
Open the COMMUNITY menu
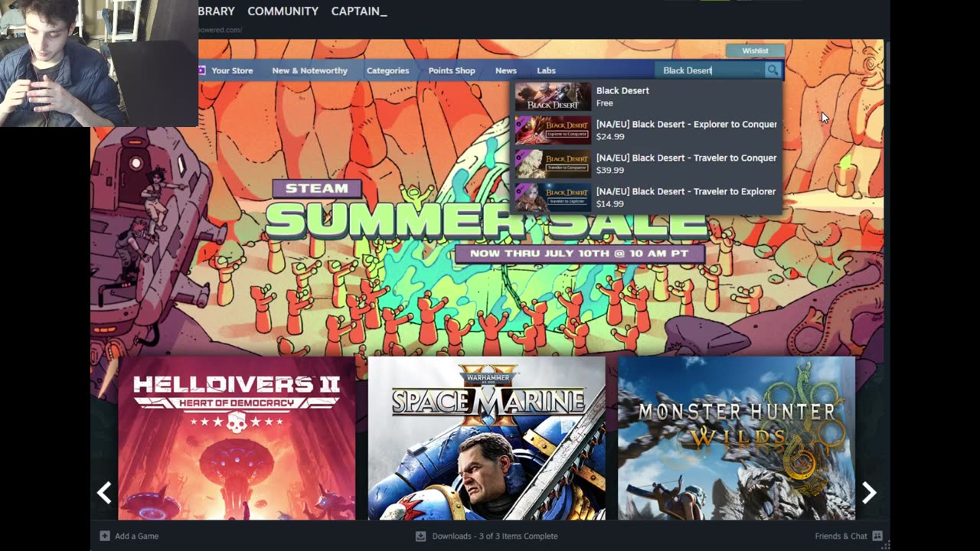[283, 11]
